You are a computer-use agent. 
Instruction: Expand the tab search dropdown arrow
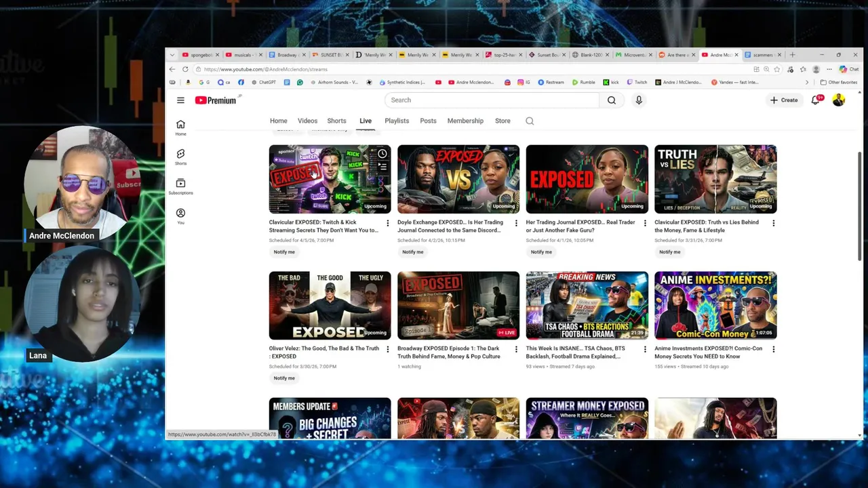point(172,55)
